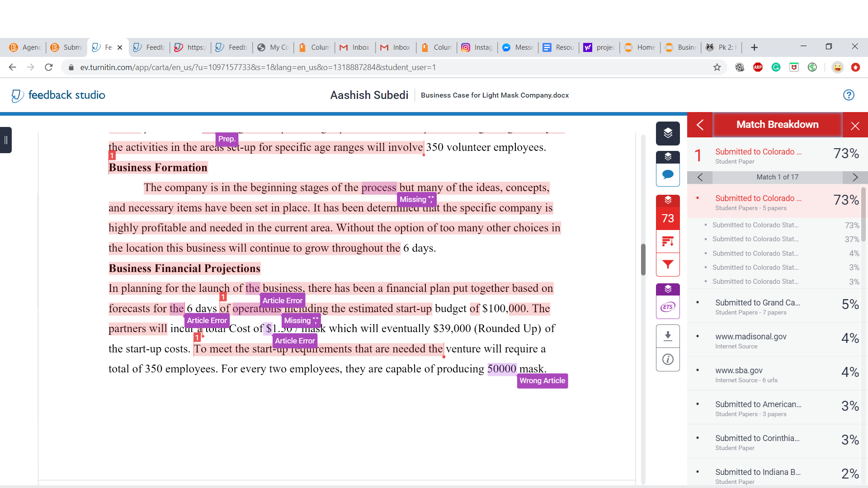Switch to the Agenc browser tab
The height and width of the screenshot is (488, 868).
tap(25, 47)
